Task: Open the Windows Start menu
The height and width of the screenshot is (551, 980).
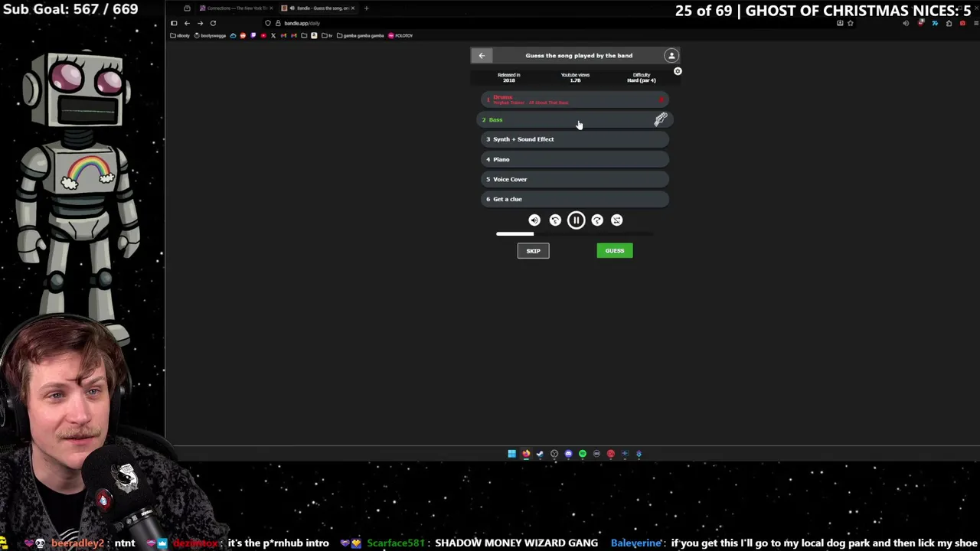Action: click(x=512, y=454)
